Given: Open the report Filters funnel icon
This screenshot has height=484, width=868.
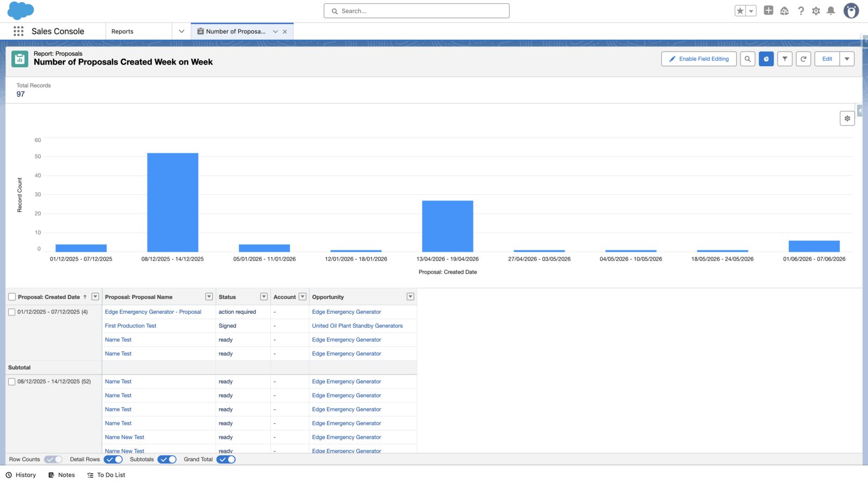Looking at the screenshot, I should pos(785,59).
